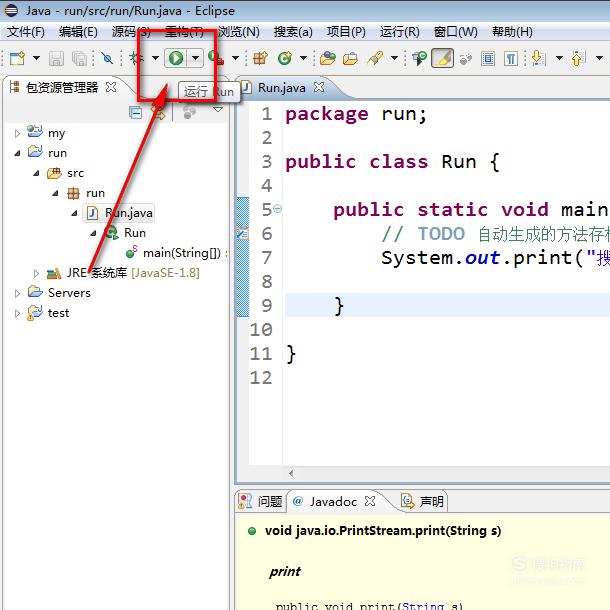Open the 文件(F) menu
The height and width of the screenshot is (610, 610).
click(x=26, y=32)
